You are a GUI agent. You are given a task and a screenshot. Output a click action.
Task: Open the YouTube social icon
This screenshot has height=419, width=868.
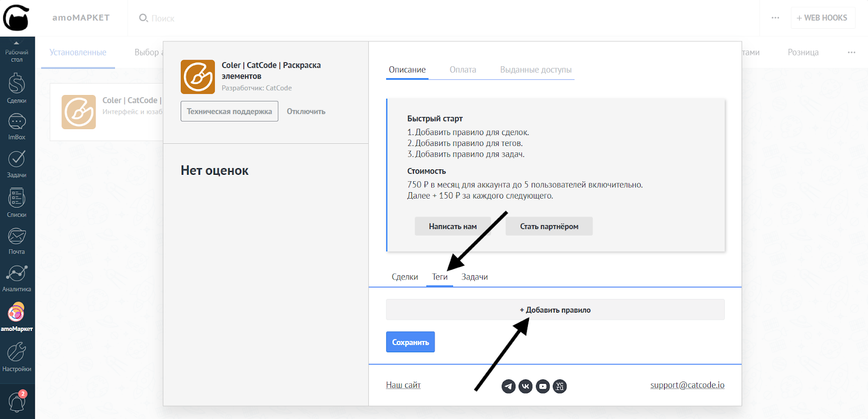click(542, 386)
